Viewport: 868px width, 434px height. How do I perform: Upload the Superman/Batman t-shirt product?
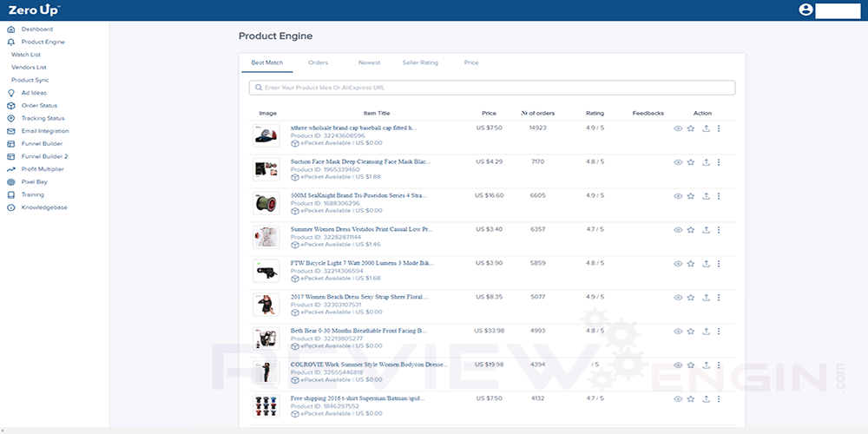pyautogui.click(x=706, y=399)
